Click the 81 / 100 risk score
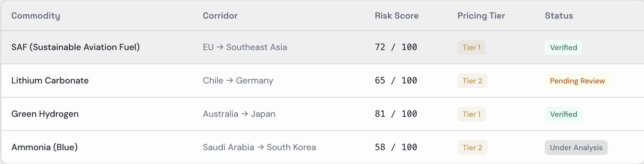The height and width of the screenshot is (164, 644). click(x=396, y=114)
